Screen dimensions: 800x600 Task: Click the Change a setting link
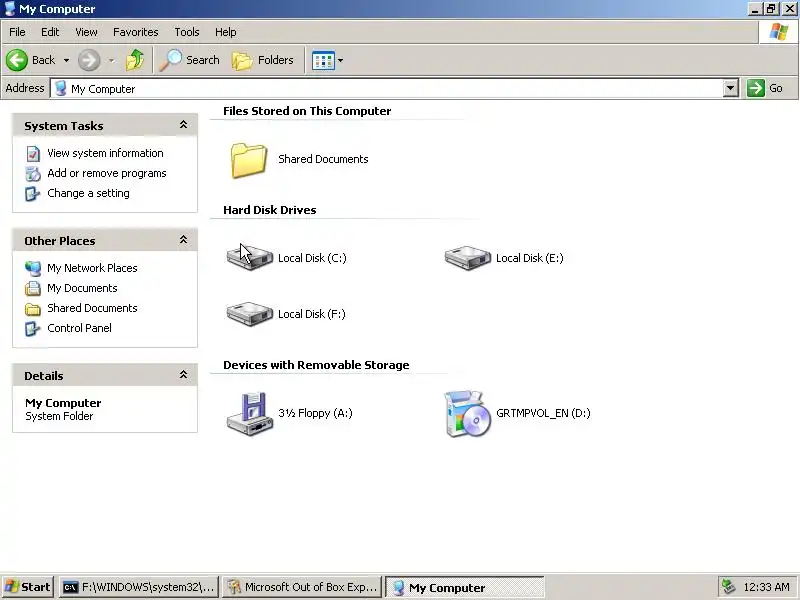[88, 193]
